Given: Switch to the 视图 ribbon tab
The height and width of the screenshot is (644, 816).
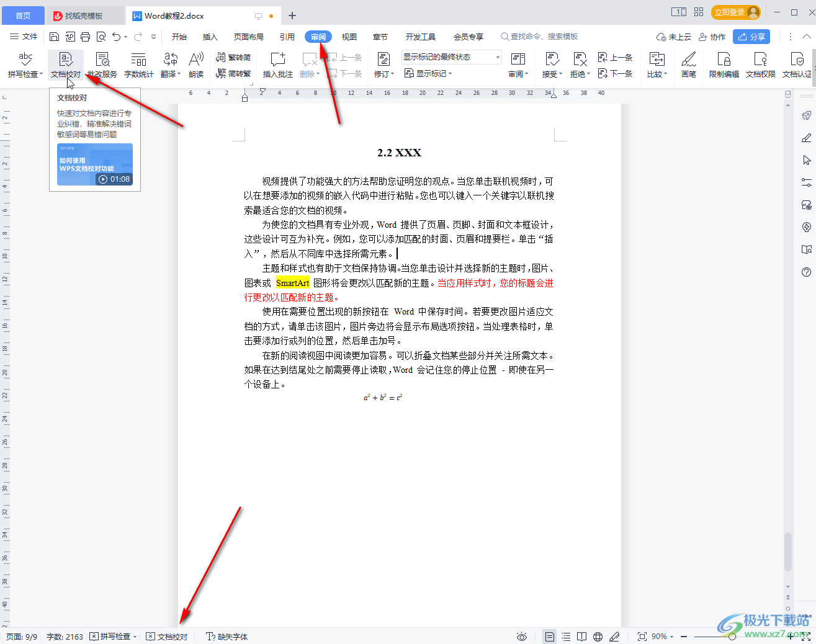Looking at the screenshot, I should (x=349, y=37).
